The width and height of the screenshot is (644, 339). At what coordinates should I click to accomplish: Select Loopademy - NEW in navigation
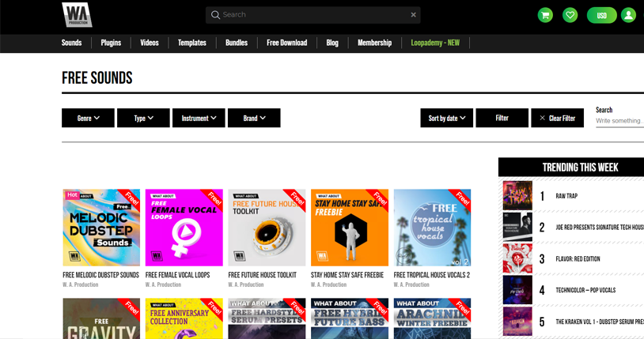(x=435, y=43)
